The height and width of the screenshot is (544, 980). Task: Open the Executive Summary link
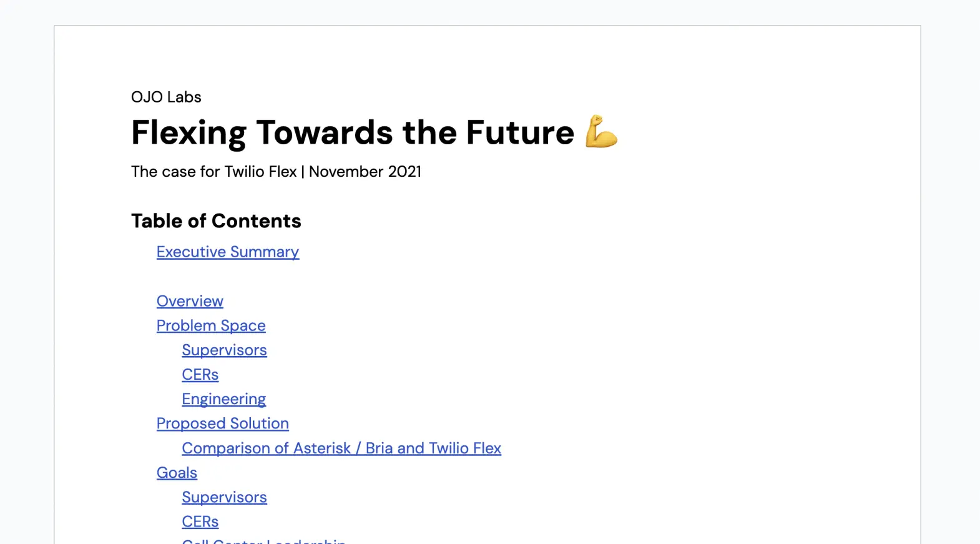pyautogui.click(x=228, y=252)
